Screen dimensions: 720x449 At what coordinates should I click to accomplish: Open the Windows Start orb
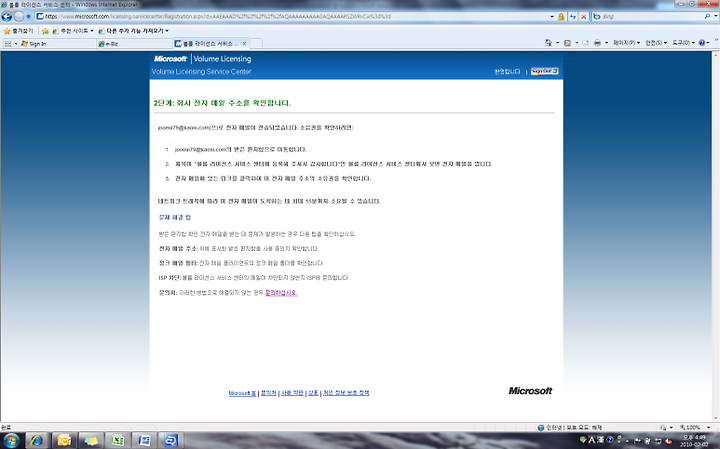point(11,441)
